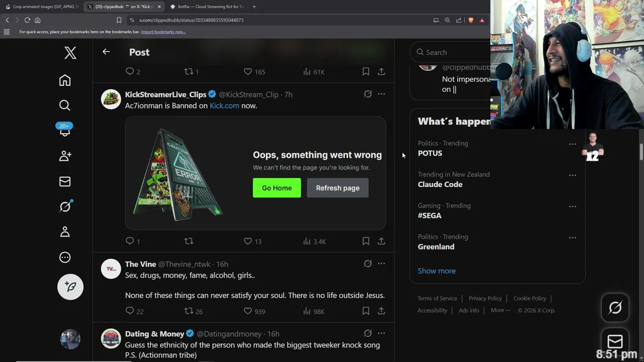Focus the X Search field
The height and width of the screenshot is (362, 644).
pos(450,52)
